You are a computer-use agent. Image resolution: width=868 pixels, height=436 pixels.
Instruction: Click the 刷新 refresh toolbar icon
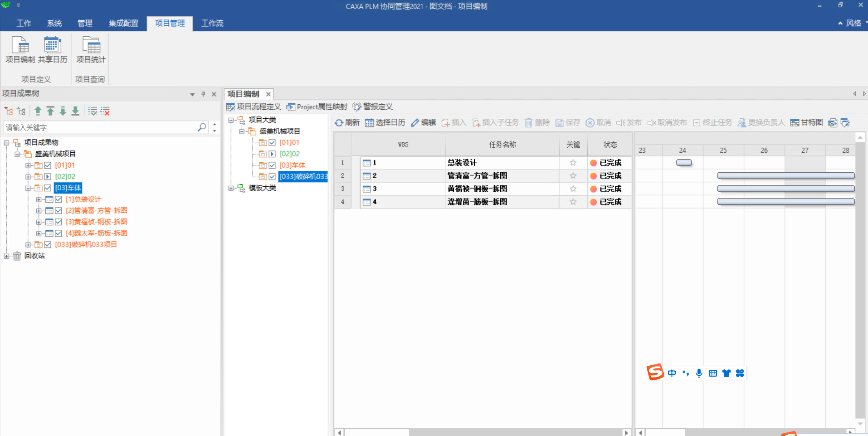tap(339, 123)
